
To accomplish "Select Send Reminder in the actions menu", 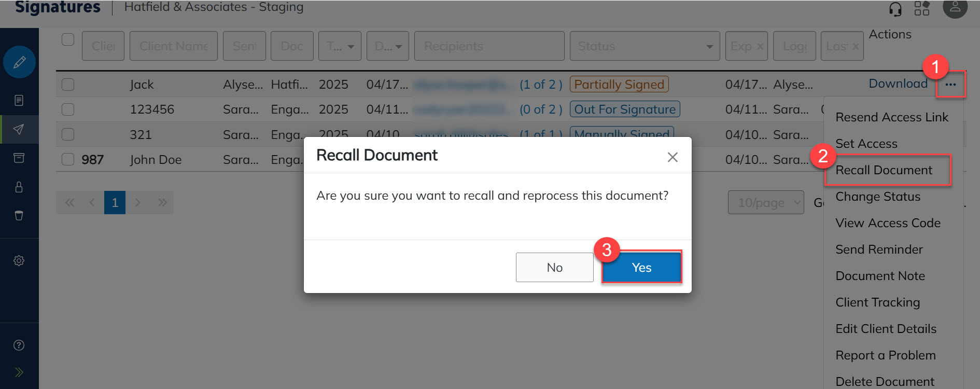I will pos(879,249).
